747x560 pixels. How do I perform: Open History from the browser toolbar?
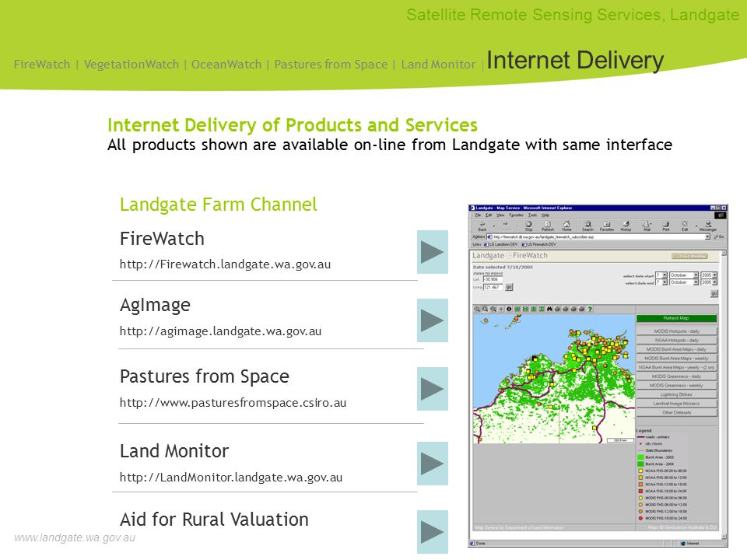pyautogui.click(x=626, y=226)
